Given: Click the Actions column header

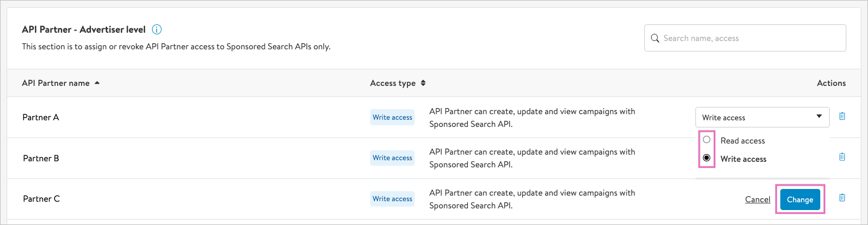Looking at the screenshot, I should click(831, 83).
